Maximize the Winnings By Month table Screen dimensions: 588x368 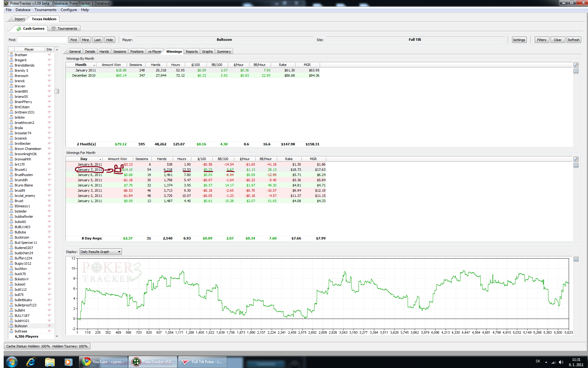click(x=576, y=71)
